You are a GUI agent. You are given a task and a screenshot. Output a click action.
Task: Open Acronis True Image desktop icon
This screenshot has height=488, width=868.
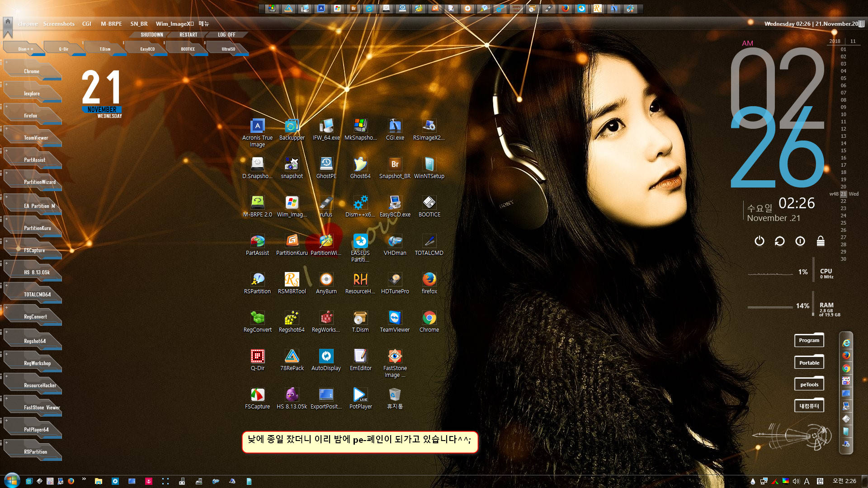pyautogui.click(x=257, y=133)
